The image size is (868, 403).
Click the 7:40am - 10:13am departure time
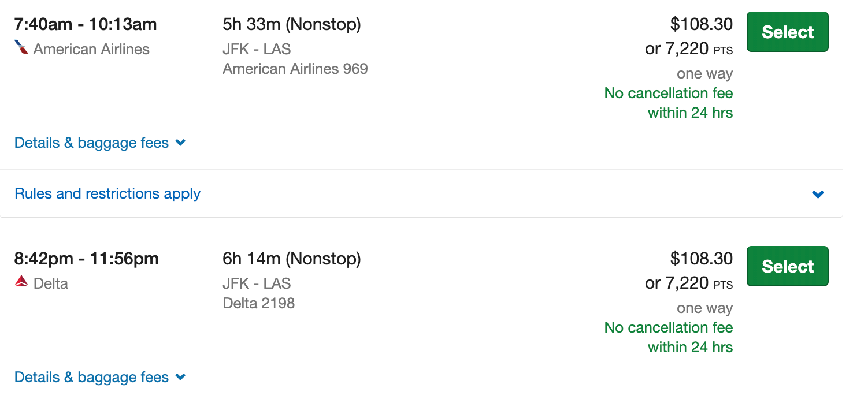(x=86, y=24)
